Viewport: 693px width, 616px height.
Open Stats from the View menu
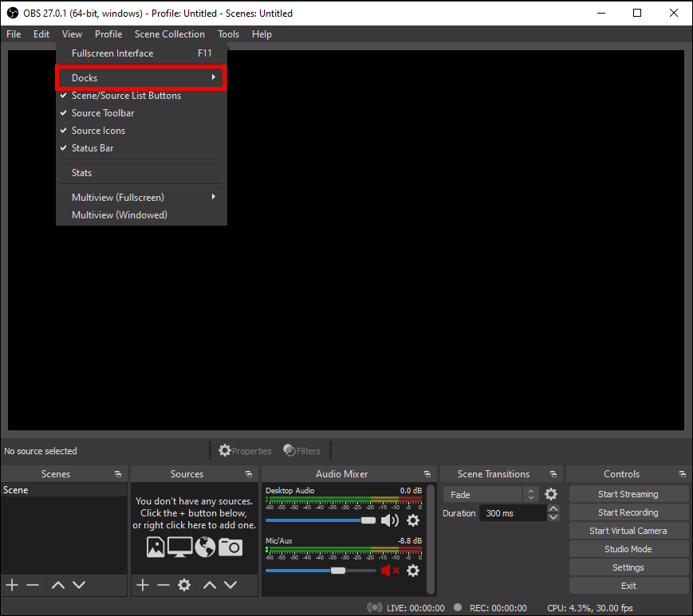pos(141,173)
